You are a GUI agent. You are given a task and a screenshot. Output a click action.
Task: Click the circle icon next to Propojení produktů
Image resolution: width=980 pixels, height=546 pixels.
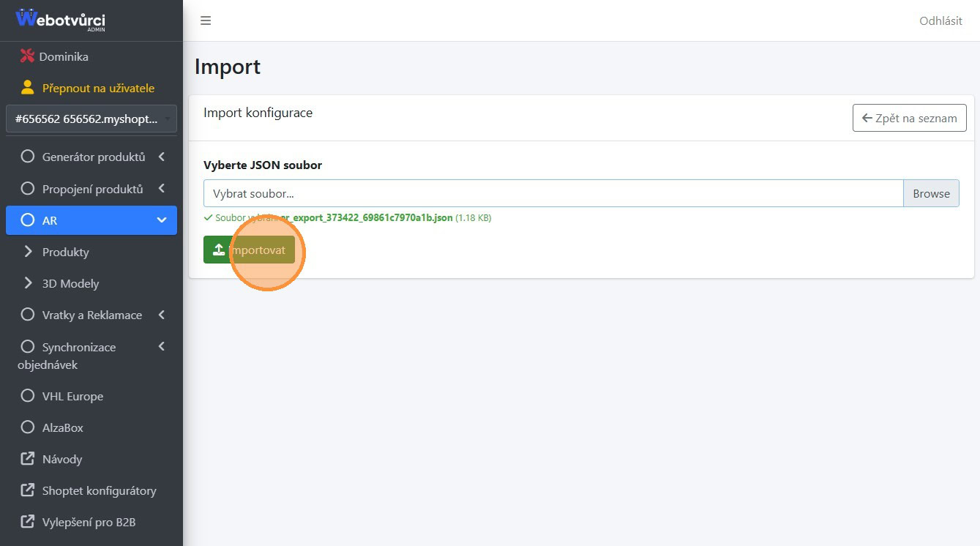click(28, 188)
